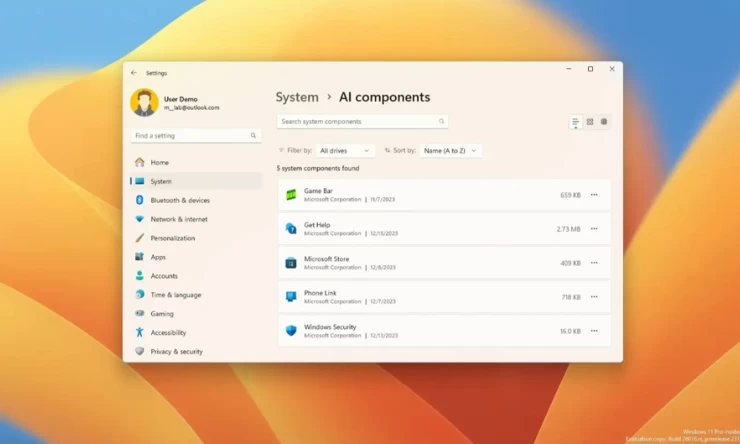This screenshot has height=444, width=740.
Task: Click the Home house icon in sidebar
Action: point(140,162)
